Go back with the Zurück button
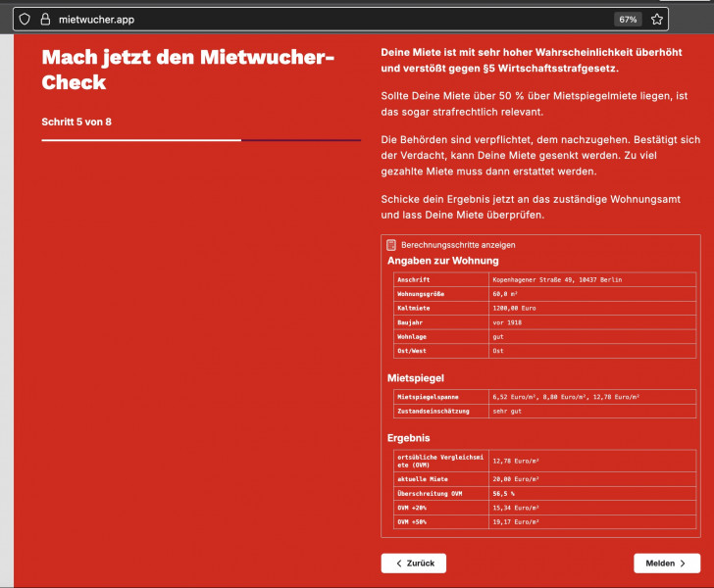Screen dimensions: 714x588 tap(414, 563)
